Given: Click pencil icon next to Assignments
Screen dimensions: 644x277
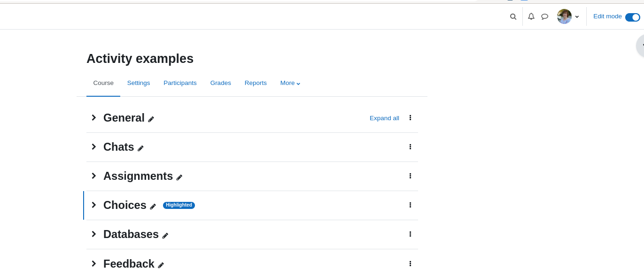Looking at the screenshot, I should 179,177.
